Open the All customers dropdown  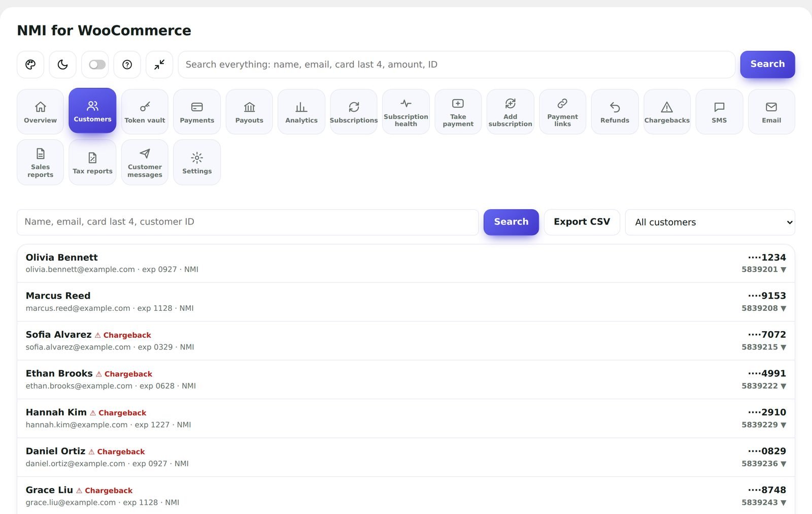pyautogui.click(x=710, y=222)
